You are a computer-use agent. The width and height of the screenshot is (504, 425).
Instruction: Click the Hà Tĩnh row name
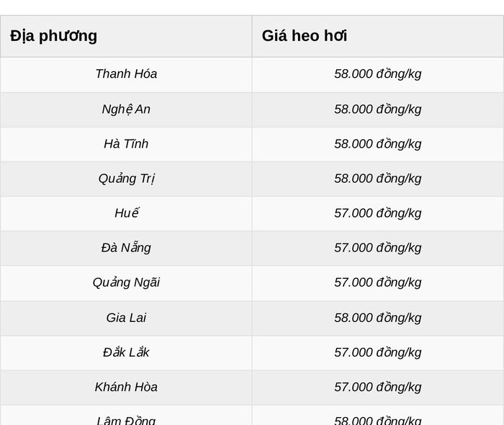coord(126,144)
